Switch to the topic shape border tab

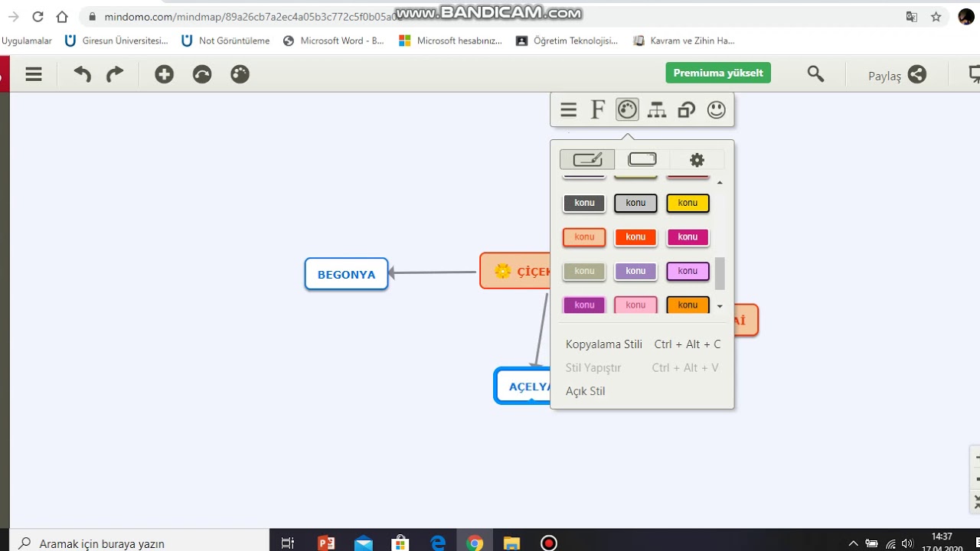click(642, 159)
